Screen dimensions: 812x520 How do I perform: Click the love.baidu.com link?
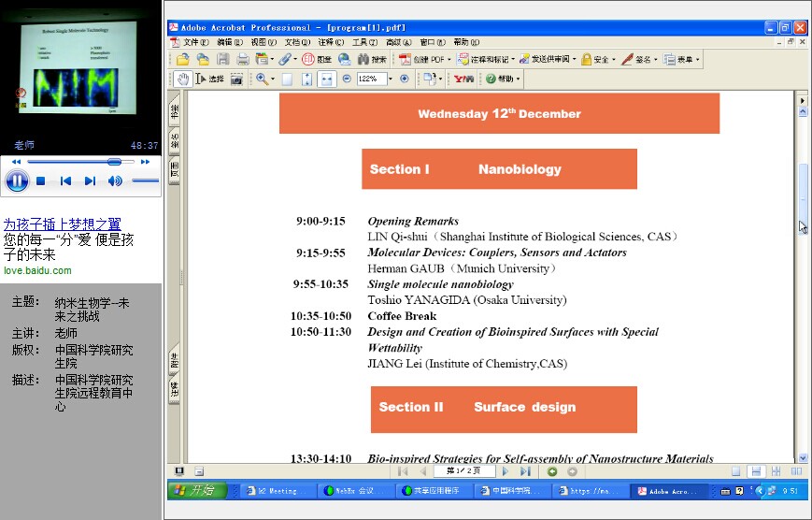coord(37,270)
